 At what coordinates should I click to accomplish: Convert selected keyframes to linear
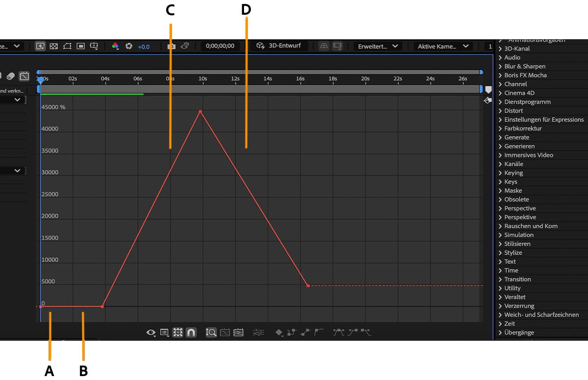306,332
